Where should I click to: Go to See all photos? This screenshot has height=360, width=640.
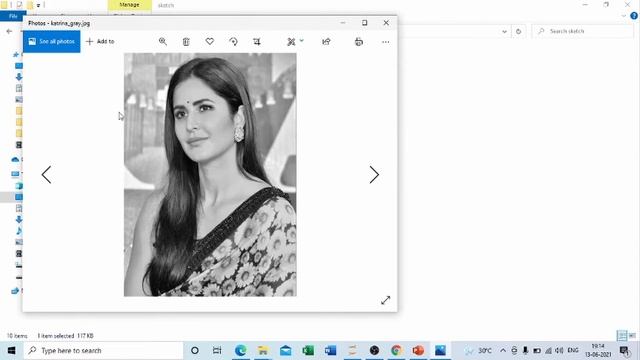(x=52, y=42)
